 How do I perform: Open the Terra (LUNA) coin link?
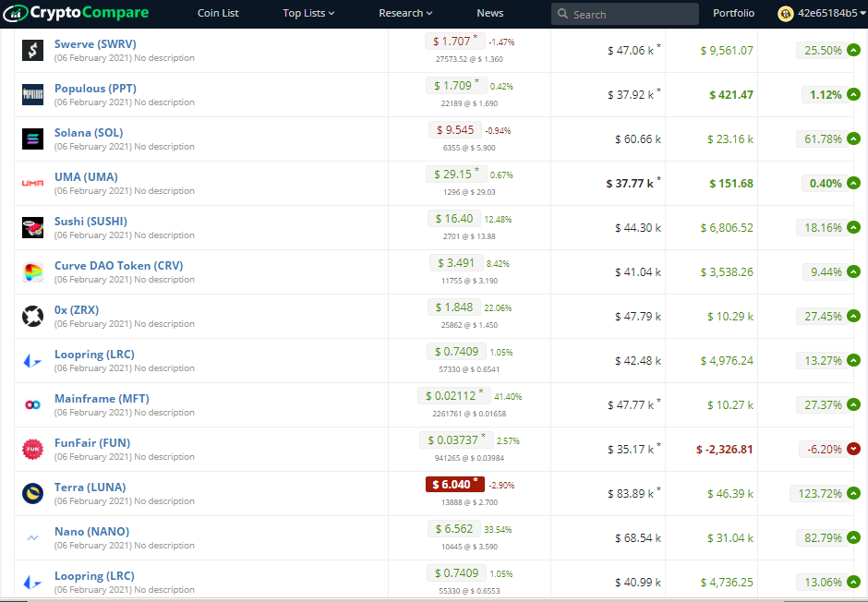pyautogui.click(x=90, y=487)
